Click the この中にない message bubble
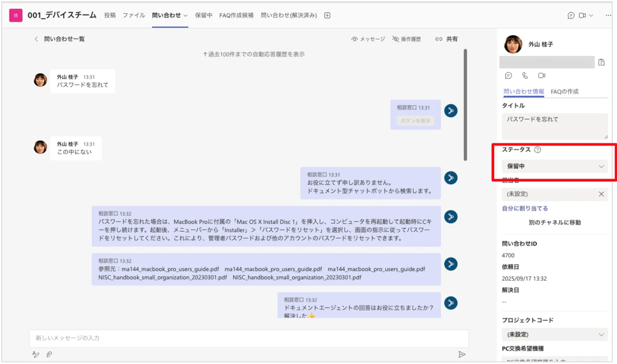This screenshot has width=617, height=364. point(76,148)
